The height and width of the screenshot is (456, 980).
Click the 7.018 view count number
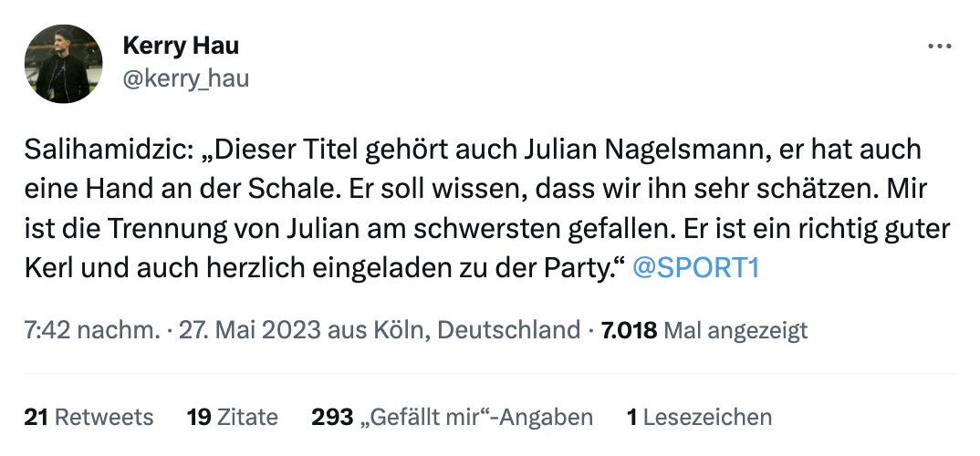(629, 329)
